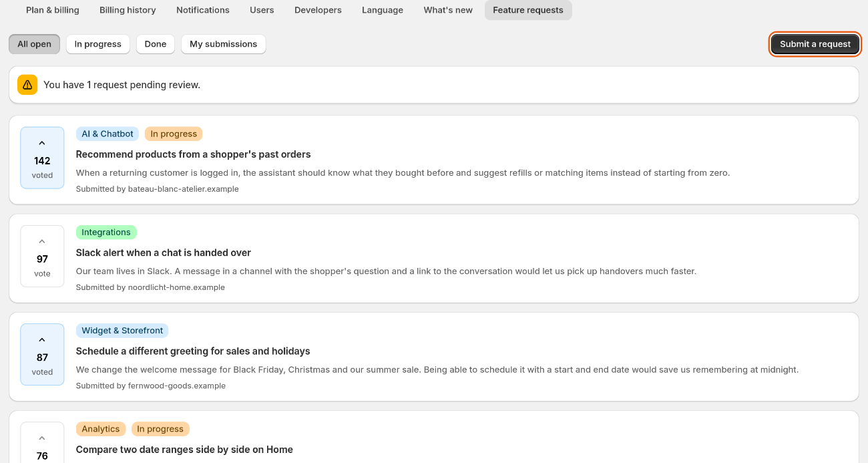Remove vote on 142-vote past orders request

click(42, 158)
